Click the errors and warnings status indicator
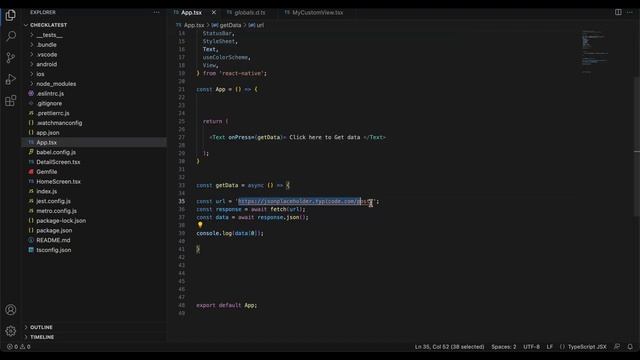Screen dimensions: 640x360 pos(19,347)
